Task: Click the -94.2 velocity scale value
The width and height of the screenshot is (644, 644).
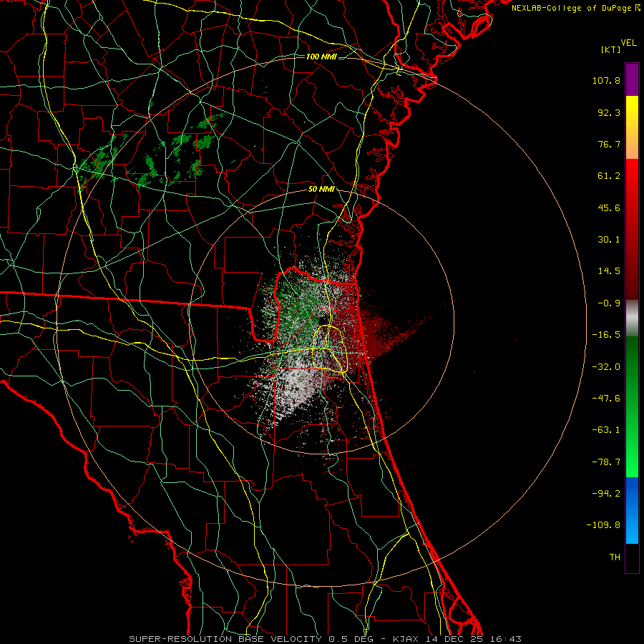Action: click(x=606, y=493)
